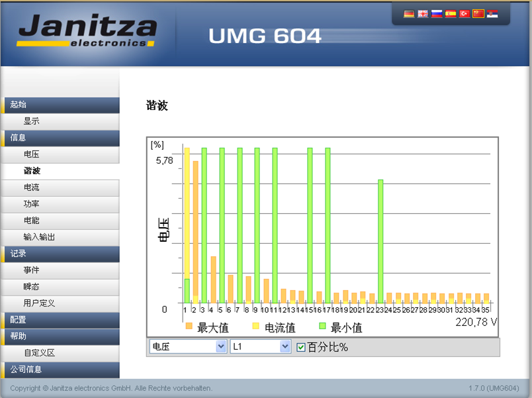
Task: Click the orange 最大值 legend swatch
Action: click(189, 326)
